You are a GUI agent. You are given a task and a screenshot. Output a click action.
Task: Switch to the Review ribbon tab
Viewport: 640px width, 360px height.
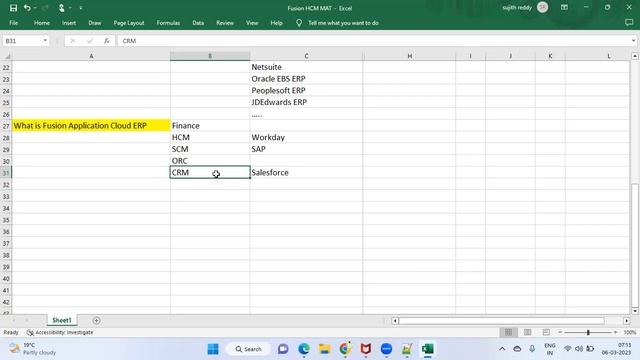225,23
